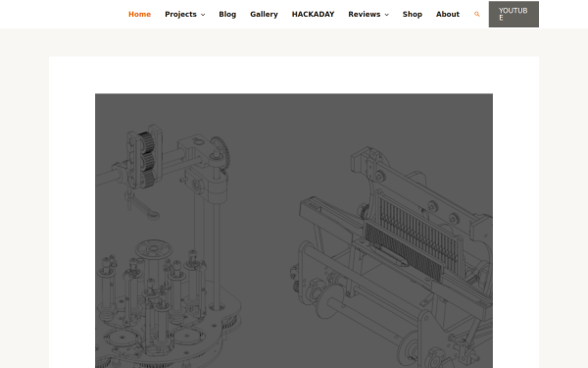588x368 pixels.
Task: Expand the Reviews dropdown chevron
Action: [x=387, y=15]
